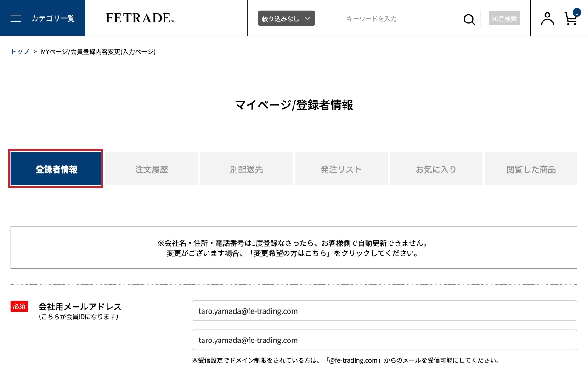Open the hamburger category menu icon
This screenshot has height=370, width=588.
[16, 18]
